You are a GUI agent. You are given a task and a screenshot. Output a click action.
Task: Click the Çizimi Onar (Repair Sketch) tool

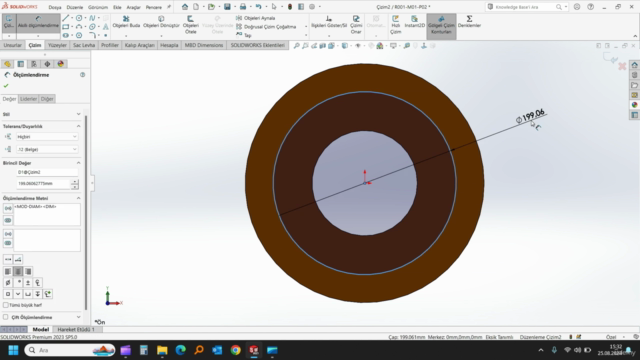tap(356, 24)
